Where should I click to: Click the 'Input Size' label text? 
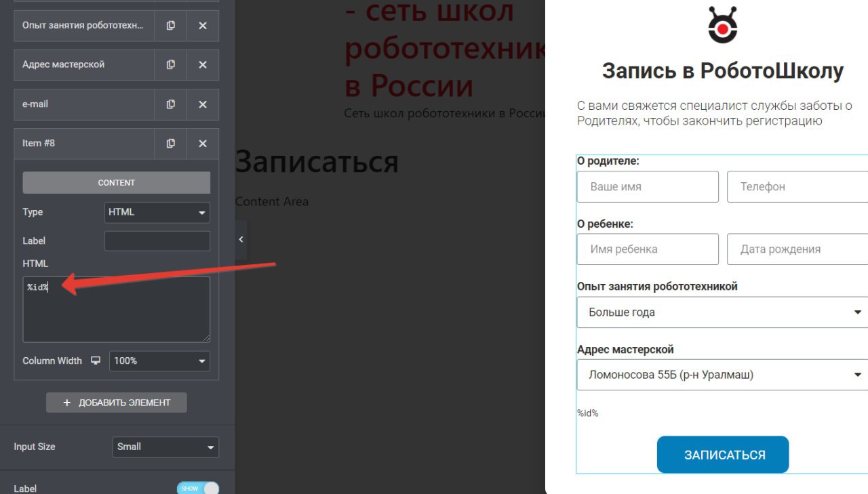pos(35,447)
